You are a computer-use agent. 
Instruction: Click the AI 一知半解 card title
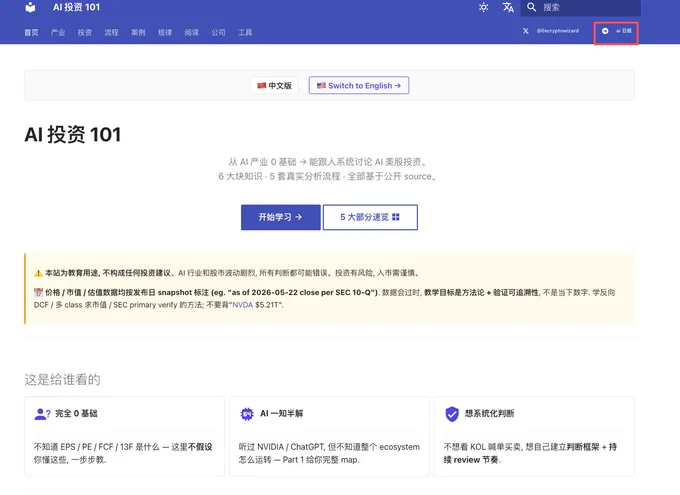281,413
